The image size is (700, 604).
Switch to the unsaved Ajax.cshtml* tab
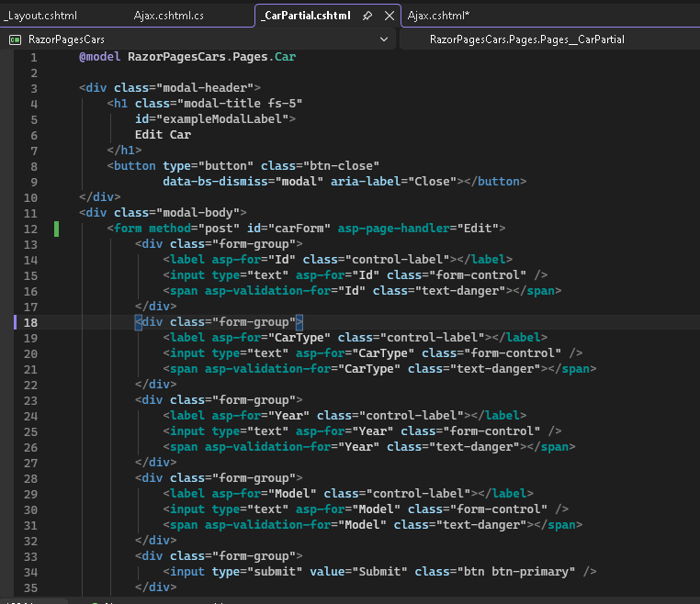(x=438, y=16)
